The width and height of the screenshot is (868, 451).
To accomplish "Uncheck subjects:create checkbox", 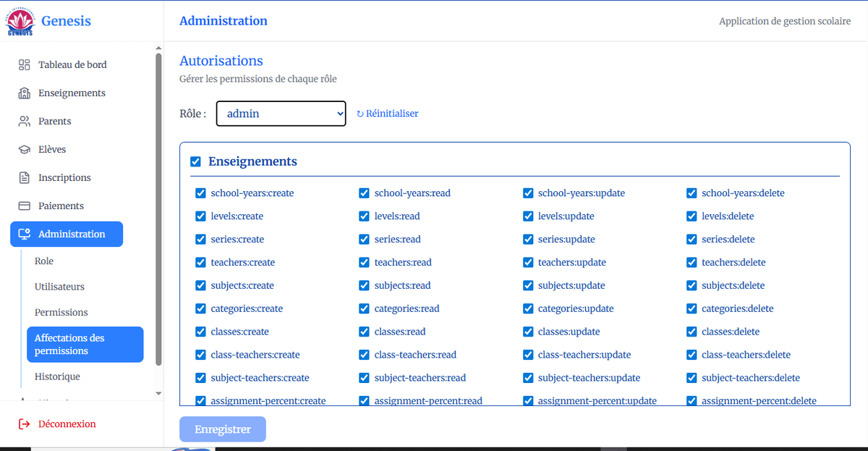I will [200, 285].
